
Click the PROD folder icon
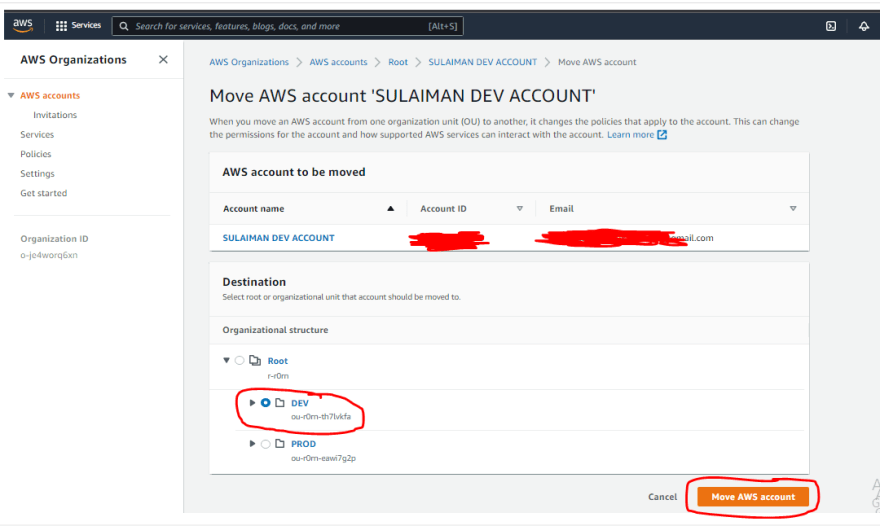(x=279, y=443)
